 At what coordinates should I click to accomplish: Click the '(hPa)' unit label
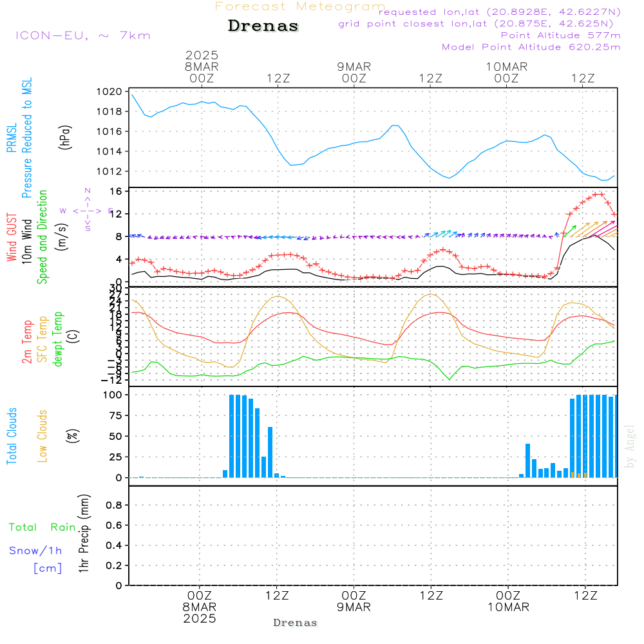pos(65,137)
